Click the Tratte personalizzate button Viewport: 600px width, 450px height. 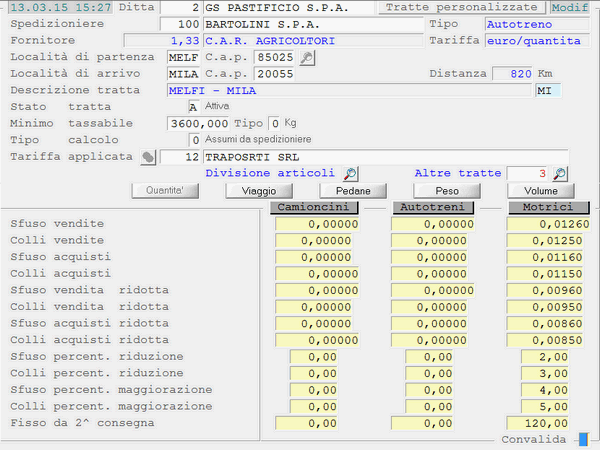[462, 7]
